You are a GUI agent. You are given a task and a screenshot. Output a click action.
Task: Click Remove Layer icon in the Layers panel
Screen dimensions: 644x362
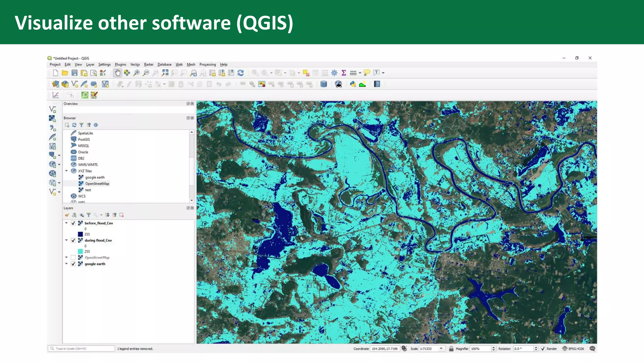tap(121, 215)
